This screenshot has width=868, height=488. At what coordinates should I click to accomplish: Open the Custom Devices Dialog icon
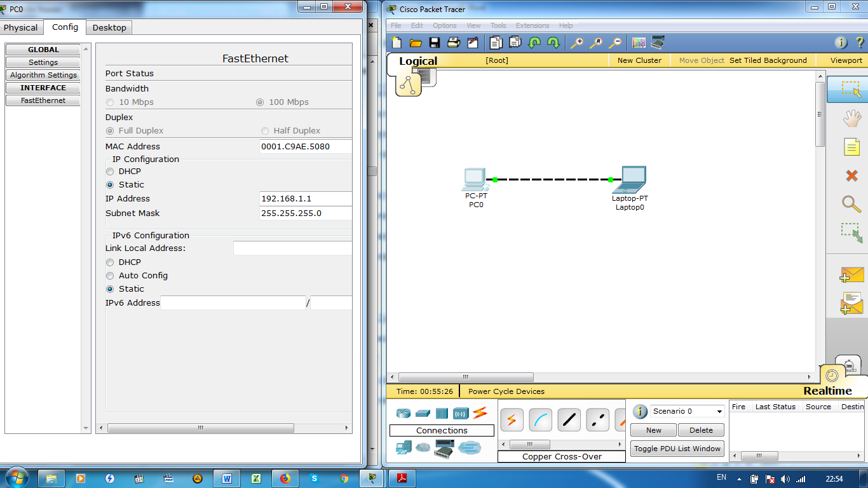658,43
